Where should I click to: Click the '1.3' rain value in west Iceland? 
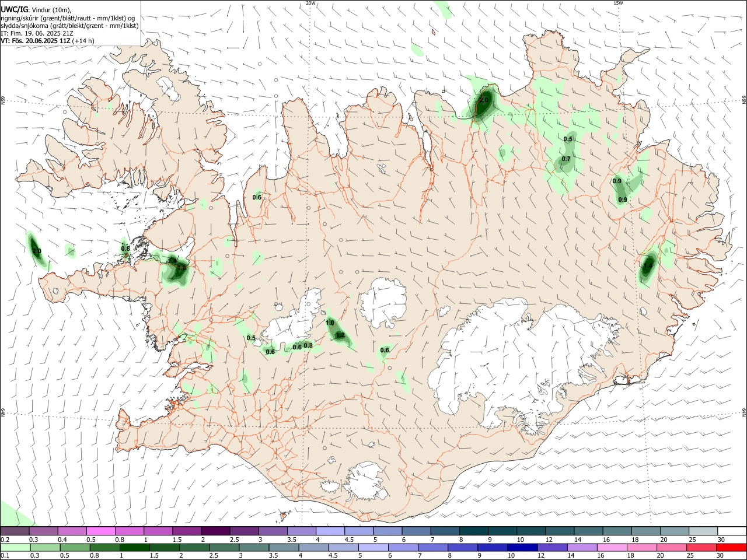pyautogui.click(x=181, y=268)
